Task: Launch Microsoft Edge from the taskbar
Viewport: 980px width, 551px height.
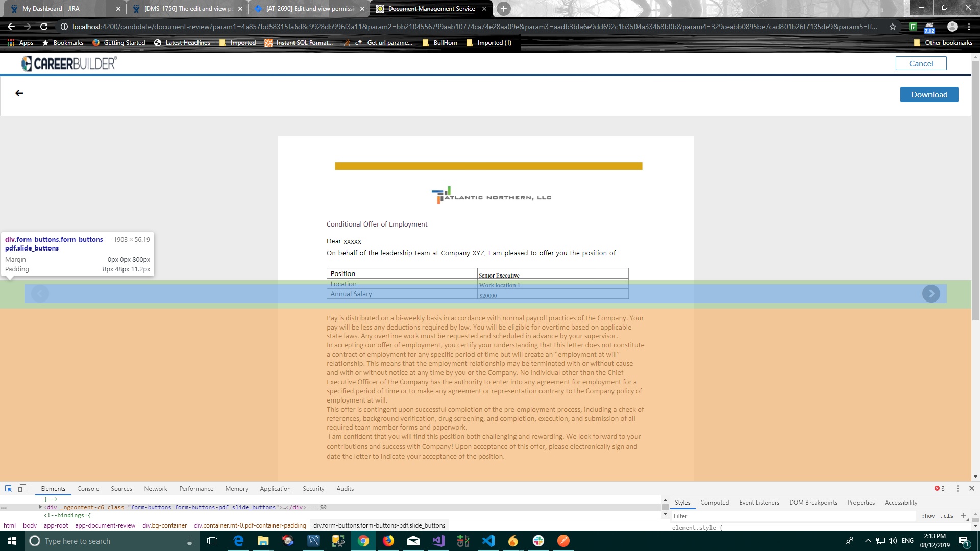Action: click(238, 541)
